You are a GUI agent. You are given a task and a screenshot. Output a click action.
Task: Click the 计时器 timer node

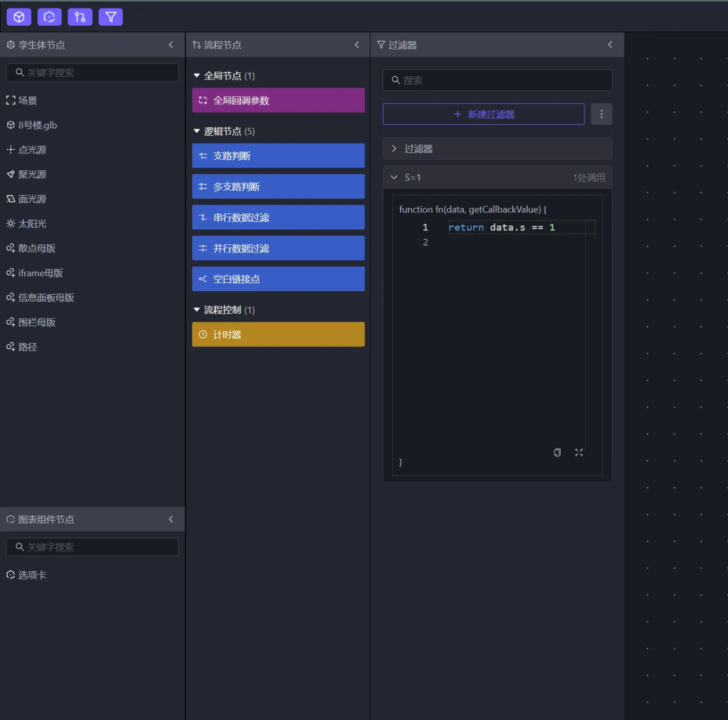click(x=278, y=334)
